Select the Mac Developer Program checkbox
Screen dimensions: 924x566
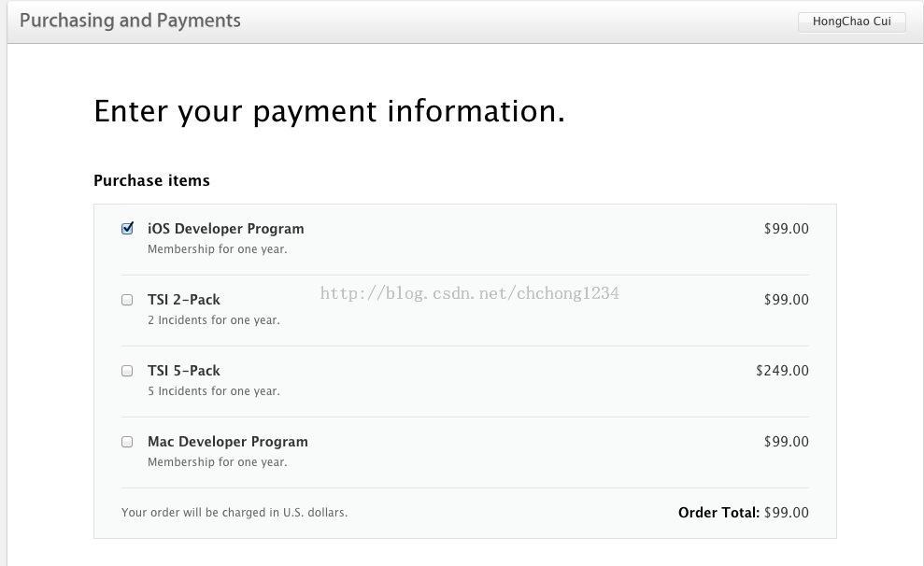tap(127, 442)
